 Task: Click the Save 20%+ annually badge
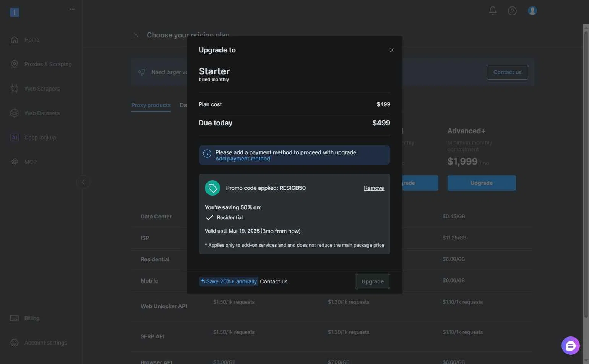[229, 281]
